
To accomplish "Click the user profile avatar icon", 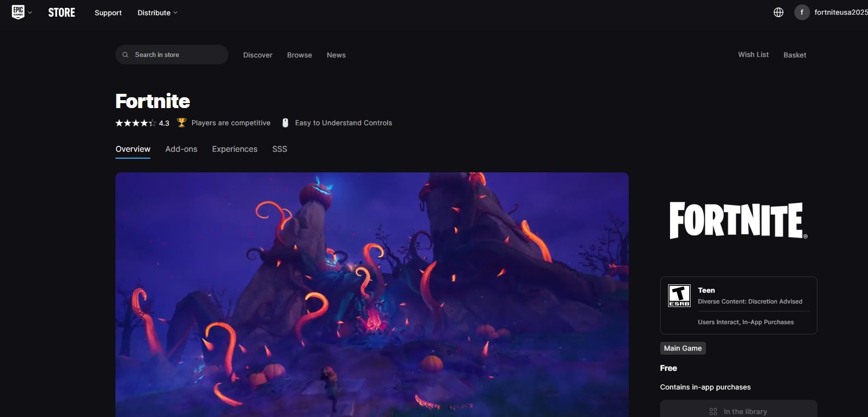I will coord(802,12).
